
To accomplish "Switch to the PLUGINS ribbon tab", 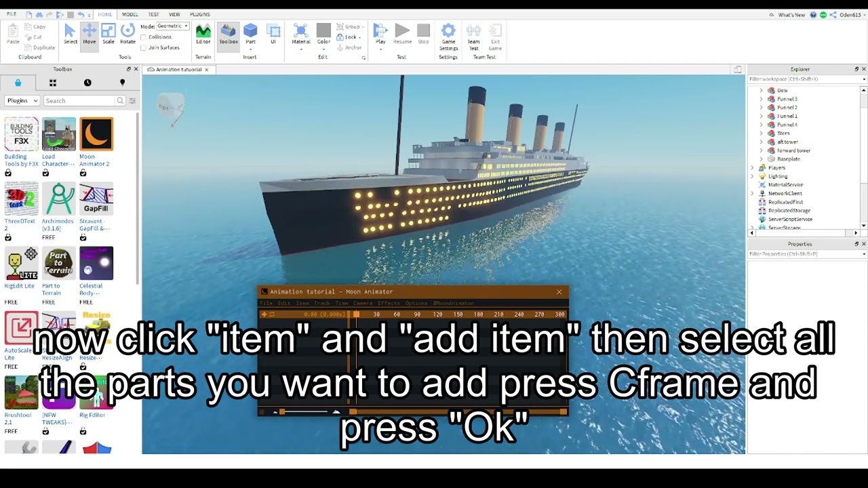I will [199, 14].
